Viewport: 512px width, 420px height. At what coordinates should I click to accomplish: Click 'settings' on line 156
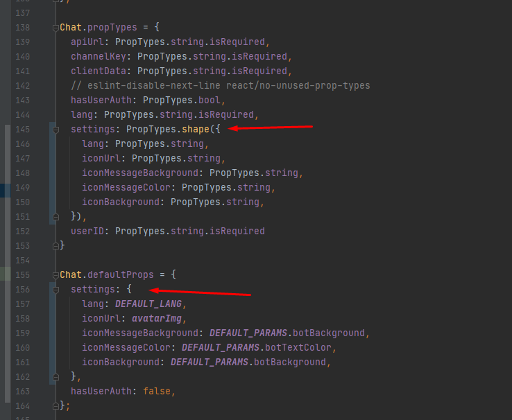click(x=93, y=290)
